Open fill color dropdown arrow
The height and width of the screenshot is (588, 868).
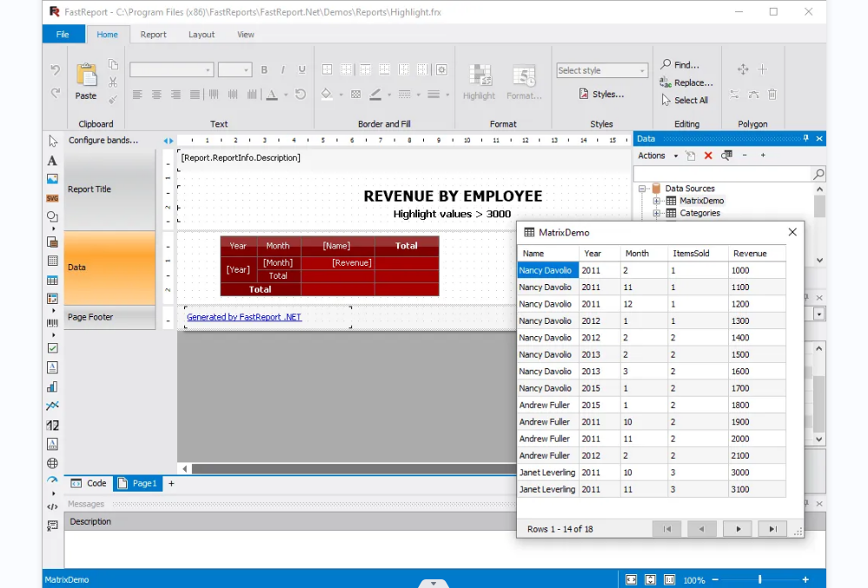point(341,95)
